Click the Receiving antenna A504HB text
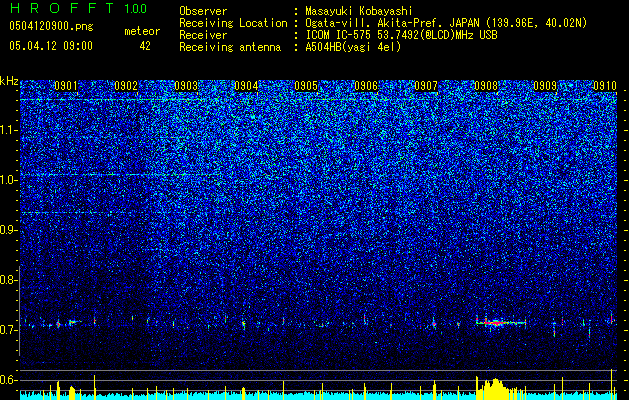This screenshot has height=400, width=629. (x=353, y=47)
